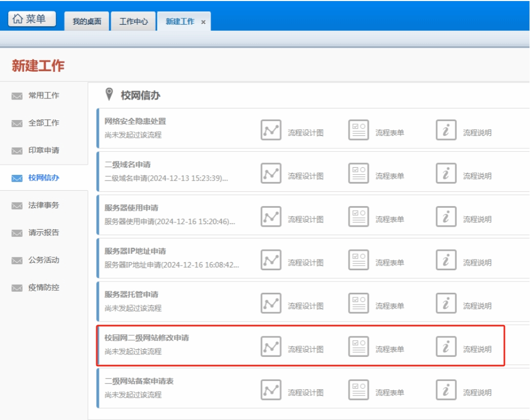Click 流程说明 info icon for 服务器使用申请
Image resolution: width=530 pixels, height=420 pixels.
(446, 216)
